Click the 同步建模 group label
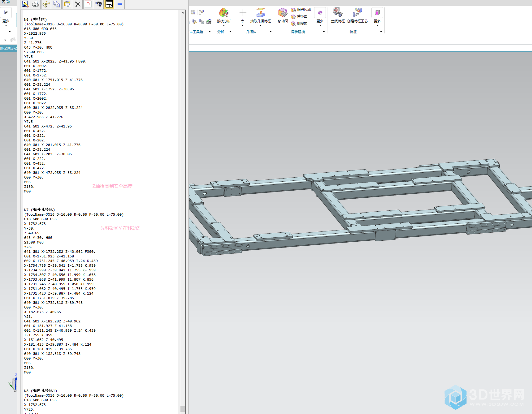The height and width of the screenshot is (414, 532). pyautogui.click(x=298, y=32)
